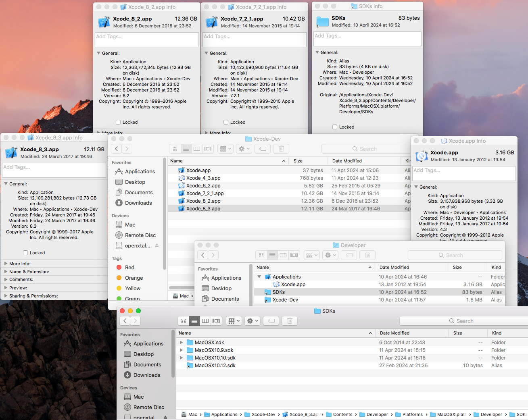Toggle Locked checkbox in Xcode_7_2_1.app Info

pyautogui.click(x=226, y=122)
